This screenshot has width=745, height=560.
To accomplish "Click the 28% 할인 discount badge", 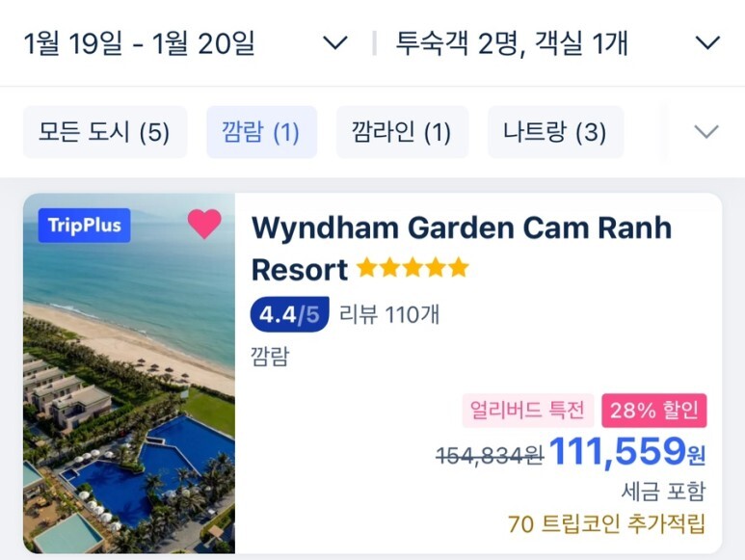I will [654, 411].
